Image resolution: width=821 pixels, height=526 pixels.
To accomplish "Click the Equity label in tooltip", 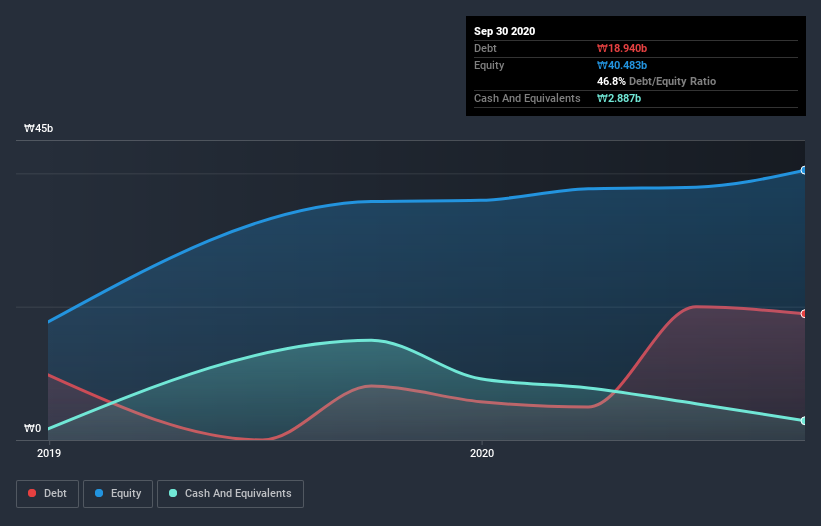I will [x=489, y=65].
